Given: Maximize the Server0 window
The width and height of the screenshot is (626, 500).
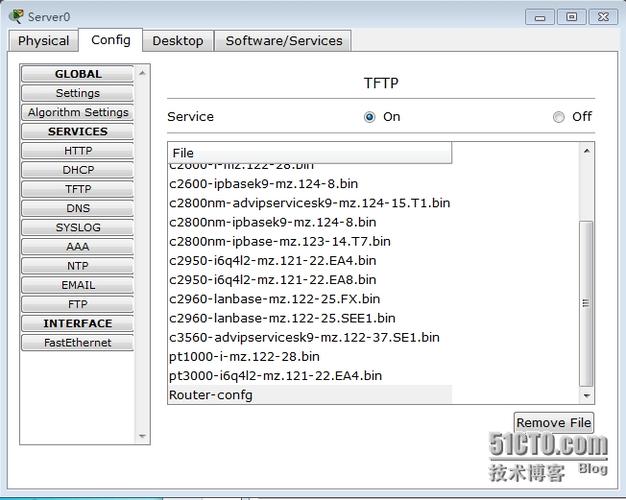Looking at the screenshot, I should coord(571,17).
